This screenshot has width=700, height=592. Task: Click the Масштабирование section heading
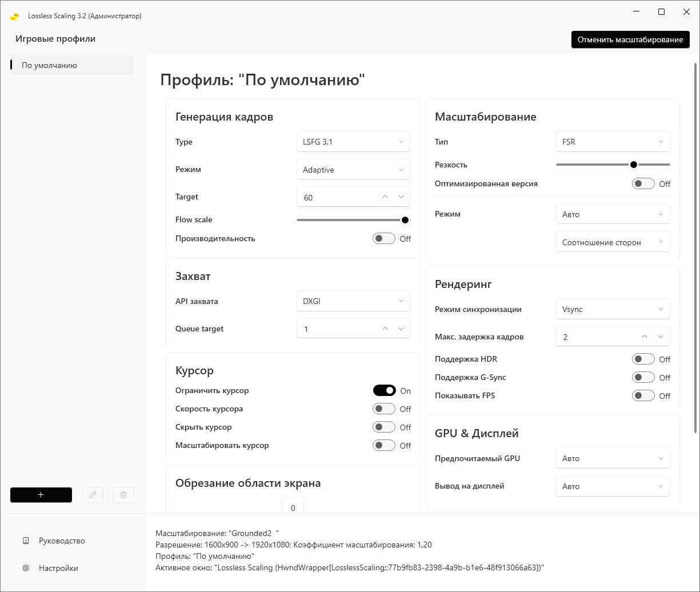(486, 117)
